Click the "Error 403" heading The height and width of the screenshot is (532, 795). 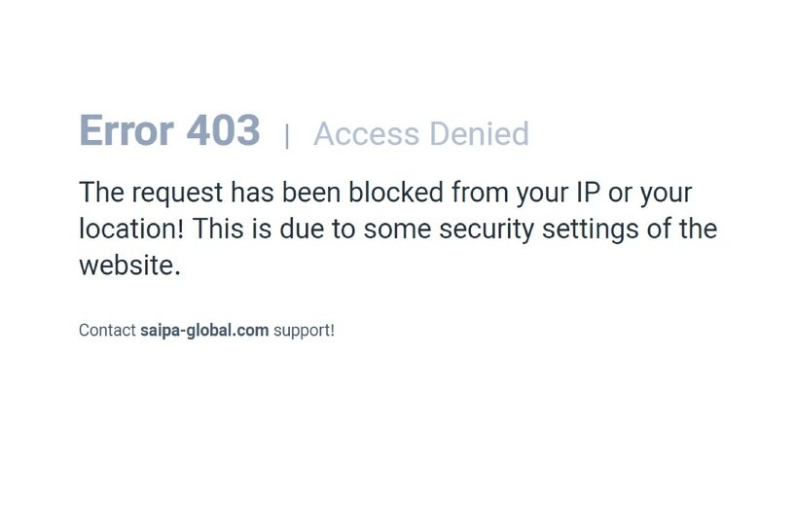[x=169, y=130]
